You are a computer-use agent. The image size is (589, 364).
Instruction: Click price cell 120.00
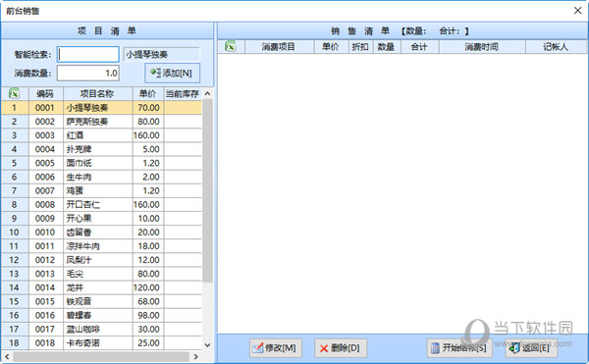pyautogui.click(x=147, y=287)
